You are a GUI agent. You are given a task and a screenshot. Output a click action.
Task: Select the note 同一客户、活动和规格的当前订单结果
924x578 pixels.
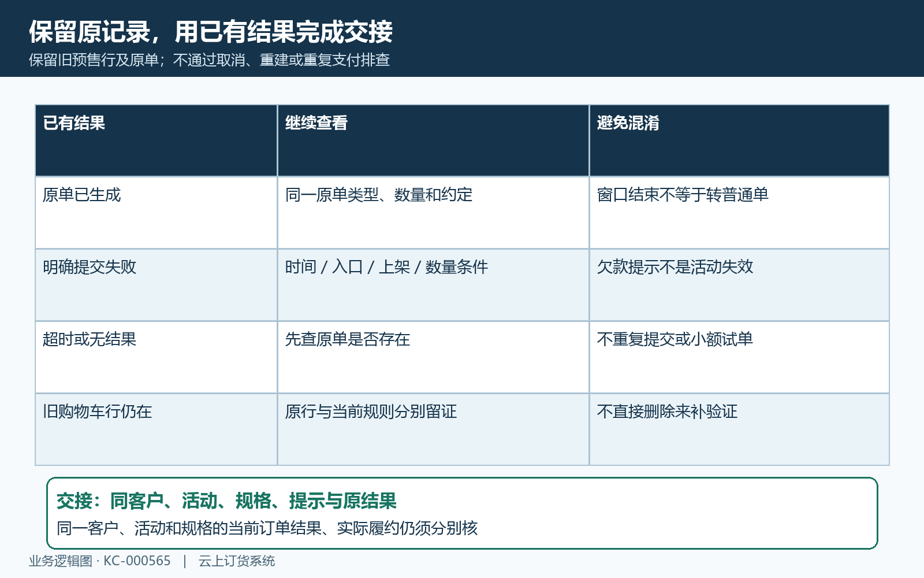tap(267, 528)
